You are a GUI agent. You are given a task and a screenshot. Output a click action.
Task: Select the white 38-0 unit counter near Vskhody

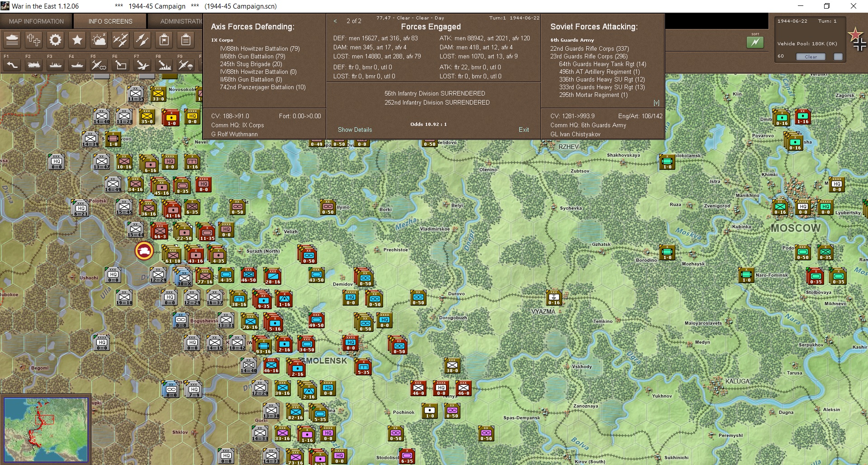pos(452,365)
